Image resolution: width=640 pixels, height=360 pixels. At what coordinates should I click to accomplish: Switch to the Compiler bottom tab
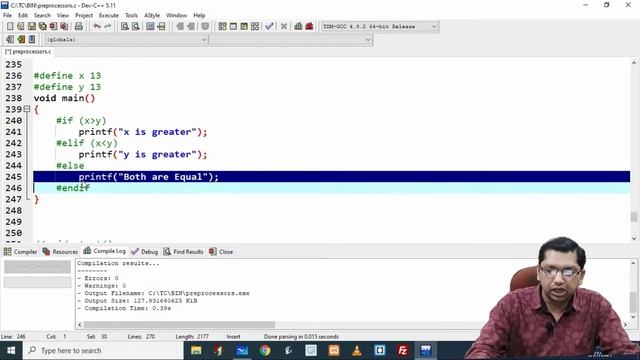coord(20,252)
